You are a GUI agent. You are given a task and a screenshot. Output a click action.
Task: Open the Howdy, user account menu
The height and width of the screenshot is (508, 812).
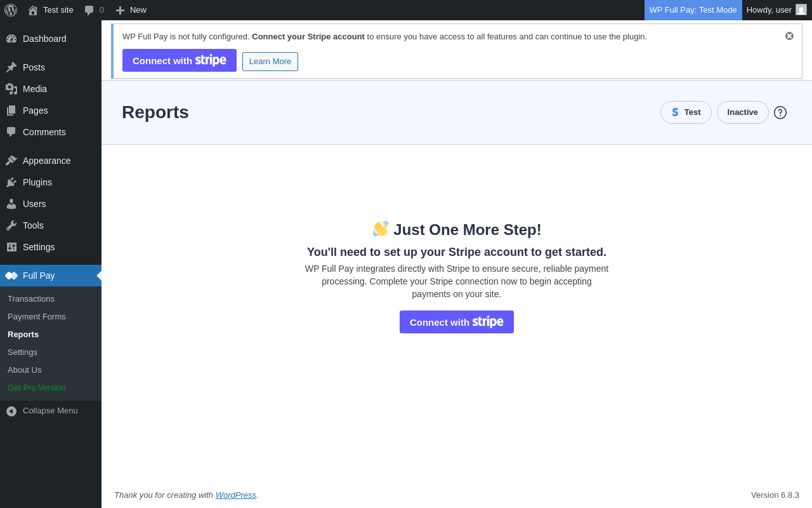tap(777, 10)
